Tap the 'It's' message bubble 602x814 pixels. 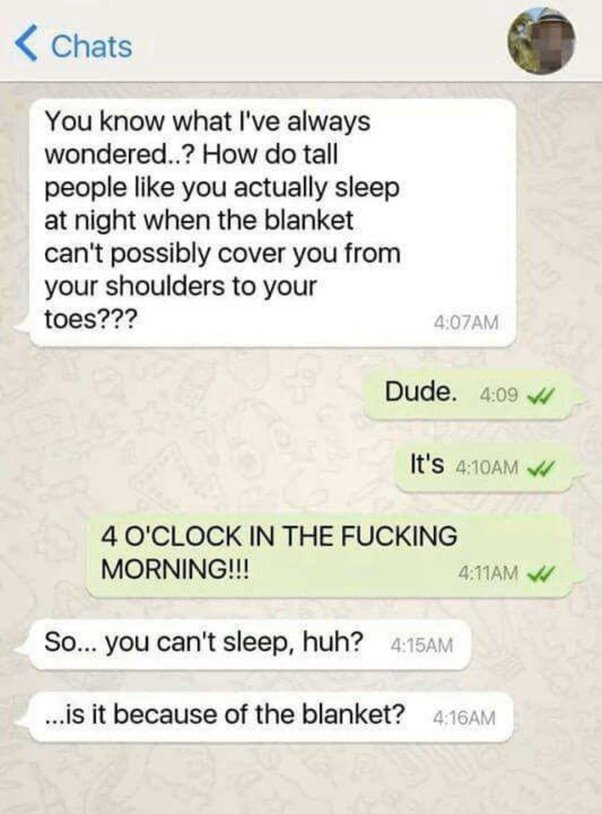[x=487, y=466]
